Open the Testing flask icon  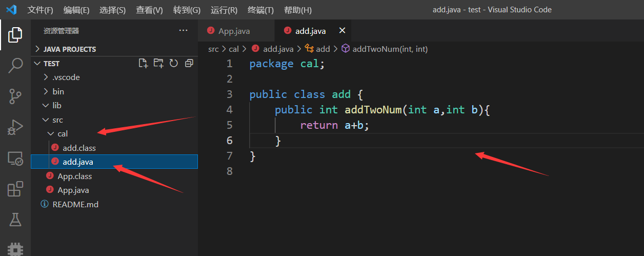(15, 220)
